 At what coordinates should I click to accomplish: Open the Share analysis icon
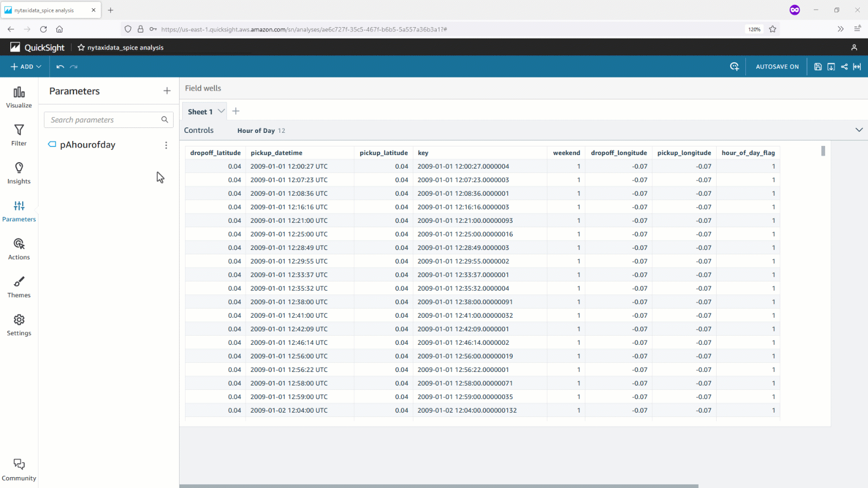tap(844, 66)
